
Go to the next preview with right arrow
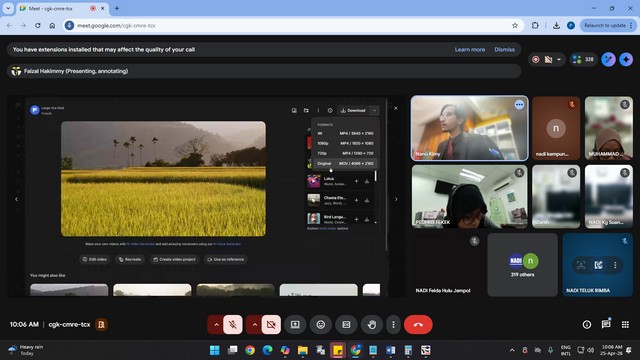396,199
